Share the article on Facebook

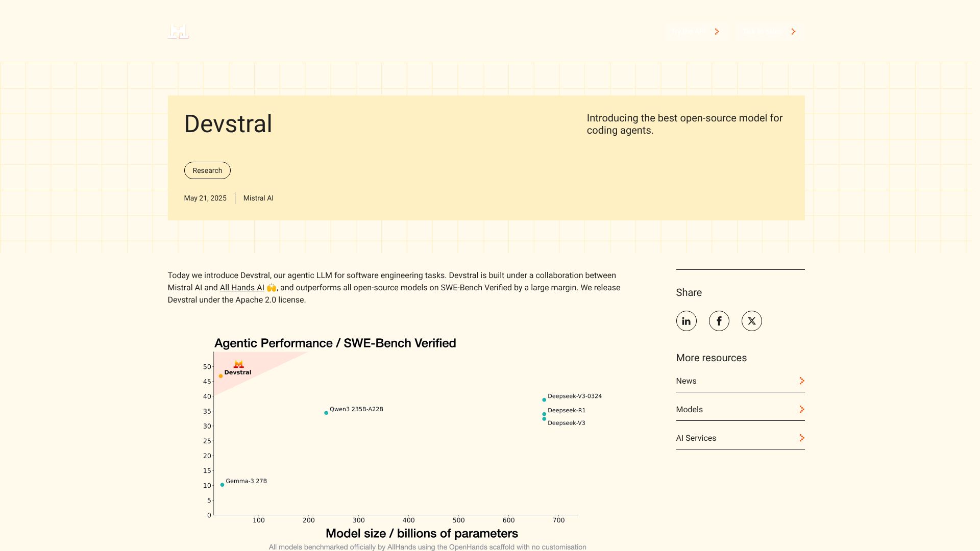(719, 321)
